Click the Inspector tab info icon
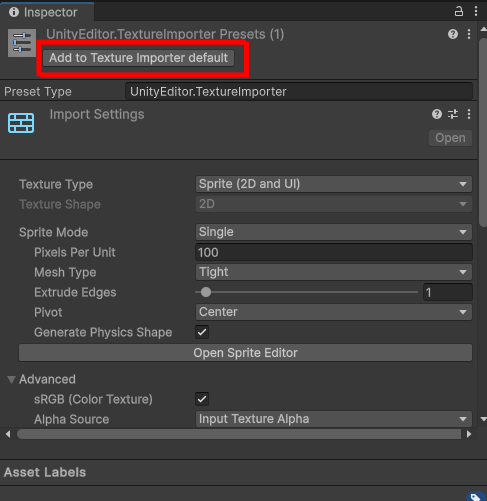 coord(14,12)
